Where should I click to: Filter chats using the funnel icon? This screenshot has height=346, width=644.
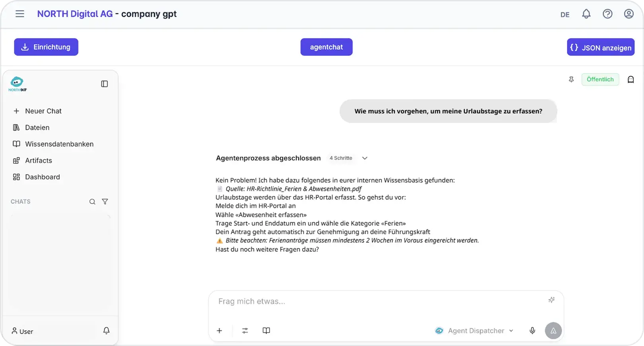[105, 202]
